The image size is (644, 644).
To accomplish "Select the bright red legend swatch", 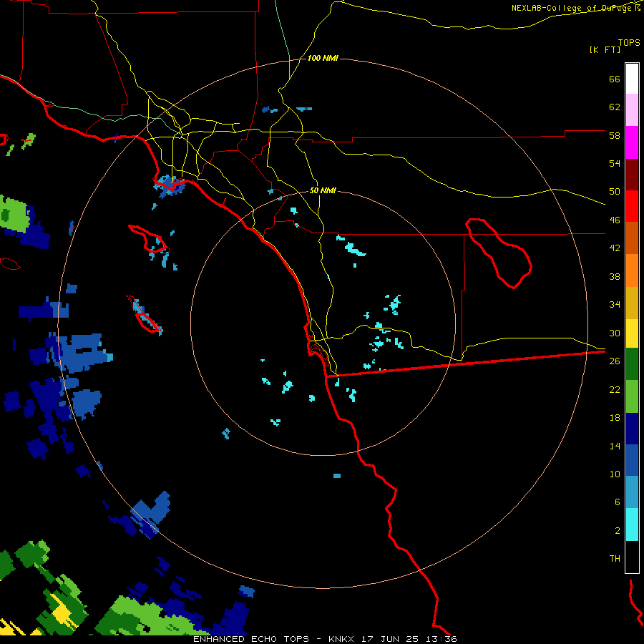I will click(632, 206).
